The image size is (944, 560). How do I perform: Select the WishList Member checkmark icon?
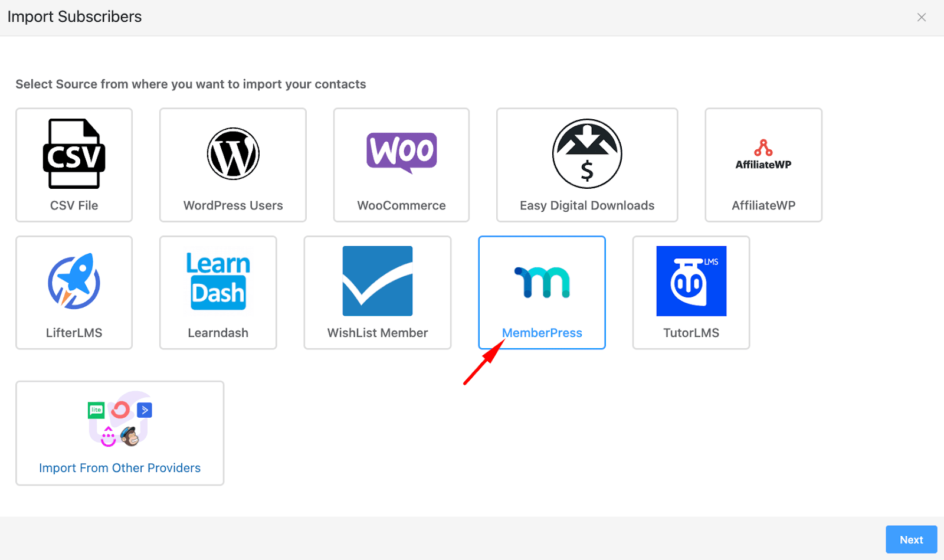[378, 281]
